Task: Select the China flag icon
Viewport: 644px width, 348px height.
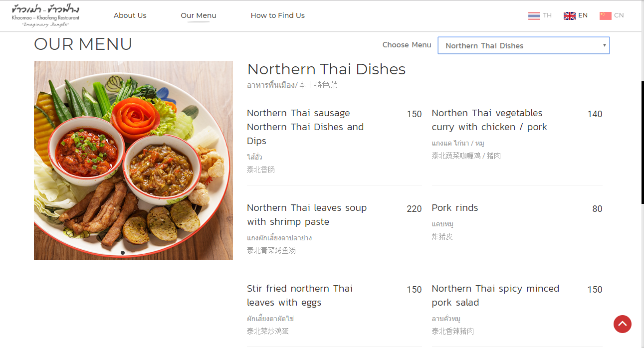Action: click(x=605, y=15)
